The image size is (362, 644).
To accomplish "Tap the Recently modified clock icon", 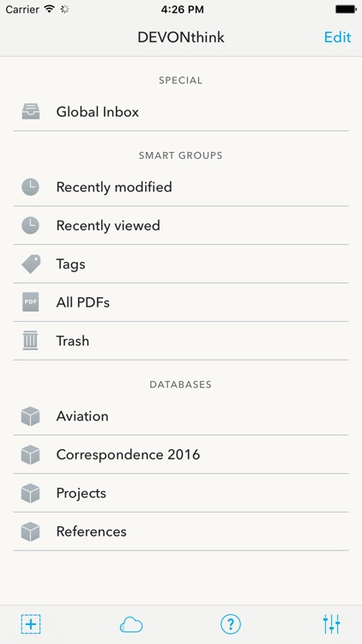I will 31,187.
